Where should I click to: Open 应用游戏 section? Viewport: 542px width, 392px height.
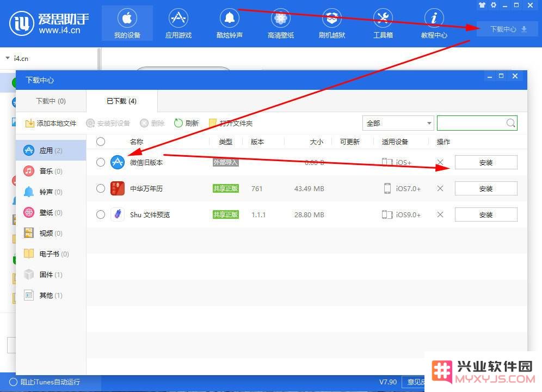[x=178, y=23]
